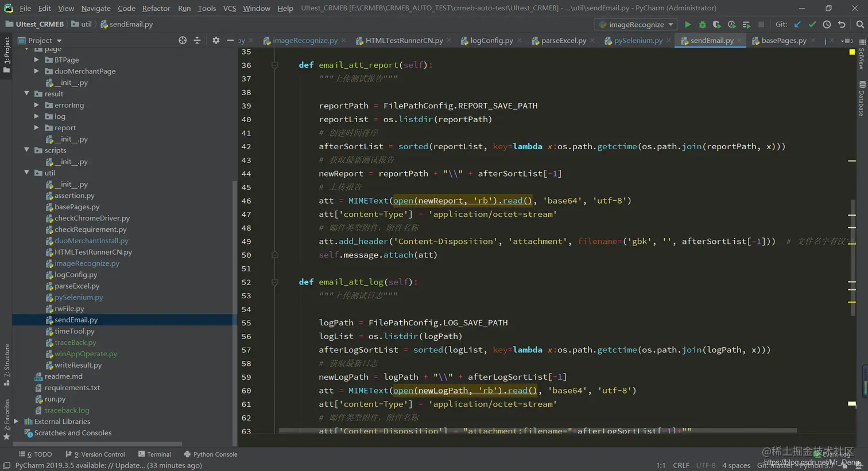Switch to the parseExcel.py tab
Viewport: 868px width, 471px height.
[563, 41]
